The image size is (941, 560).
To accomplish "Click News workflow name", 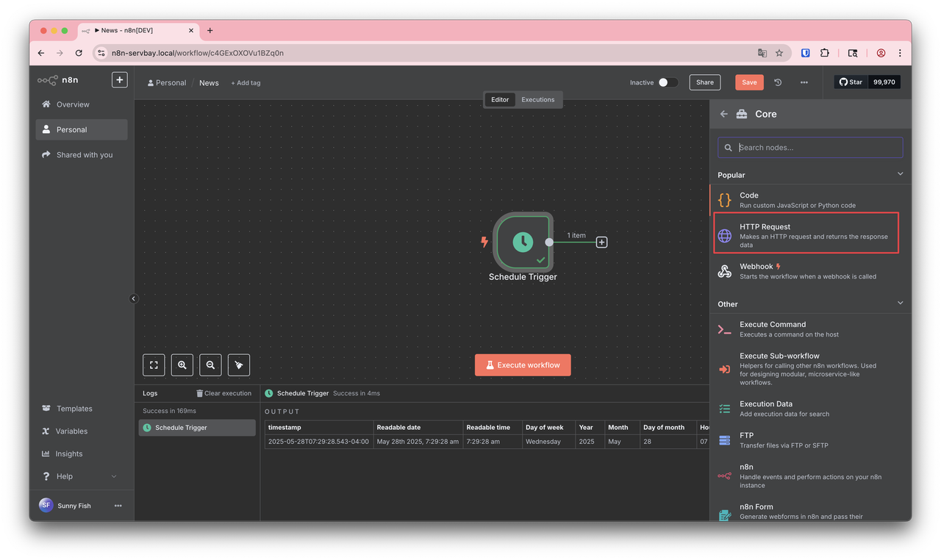I will (209, 83).
